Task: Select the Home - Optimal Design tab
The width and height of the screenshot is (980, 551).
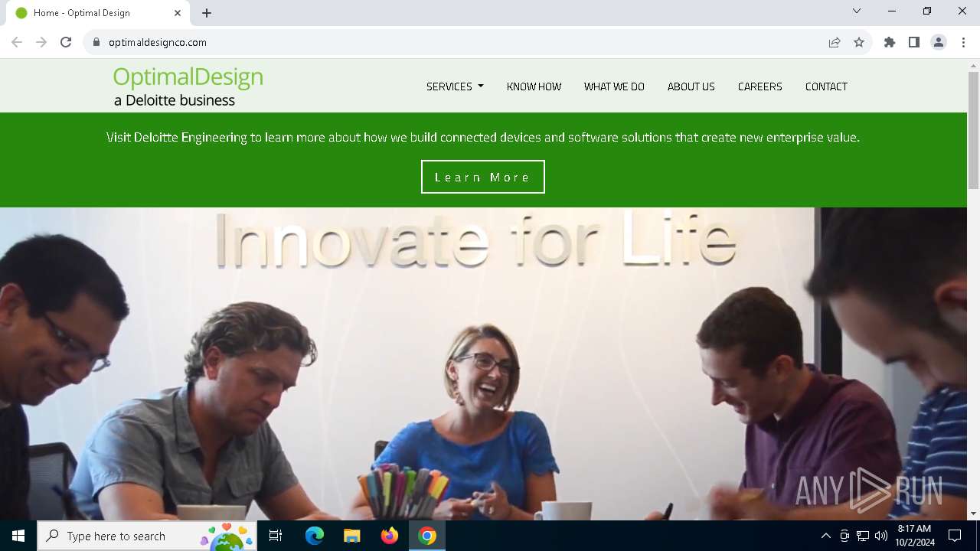Action: [98, 13]
